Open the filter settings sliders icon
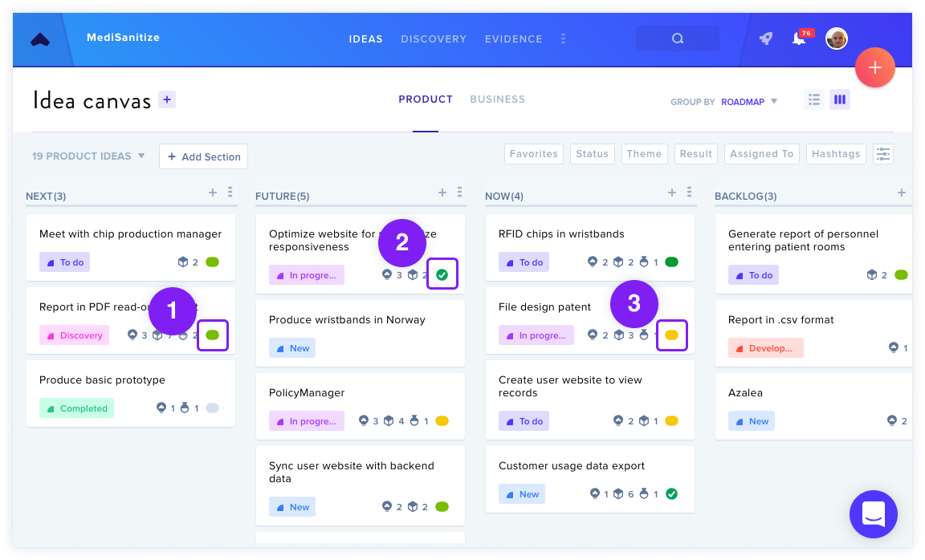 tap(883, 154)
